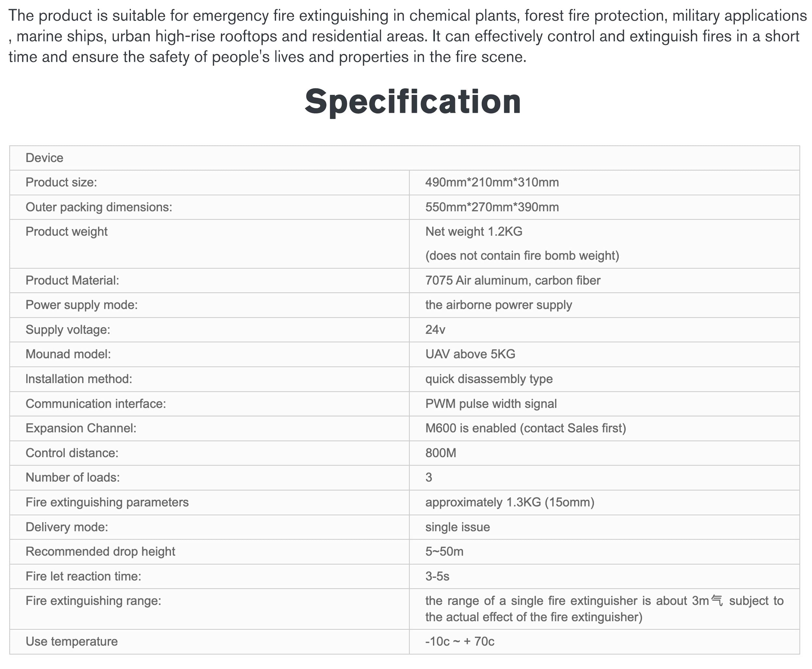Viewport: 812px width, 669px height.
Task: Select the Power supply mode label
Action: click(81, 305)
